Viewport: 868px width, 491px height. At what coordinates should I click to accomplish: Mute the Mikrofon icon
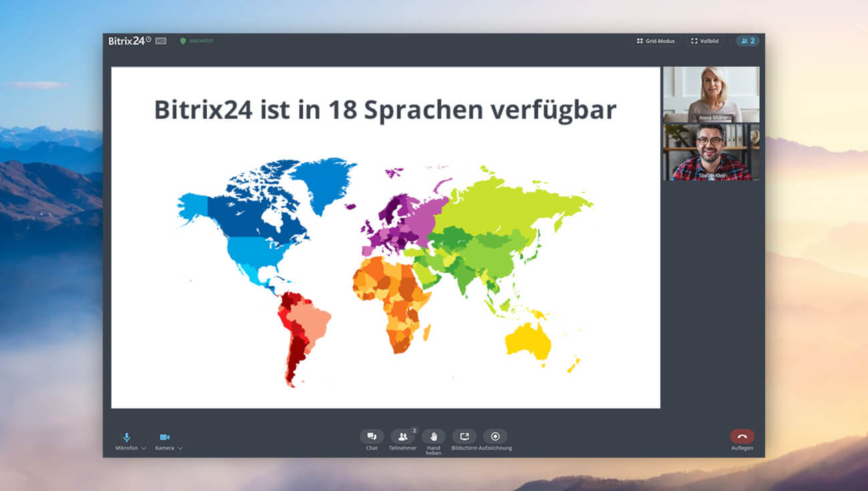127,437
